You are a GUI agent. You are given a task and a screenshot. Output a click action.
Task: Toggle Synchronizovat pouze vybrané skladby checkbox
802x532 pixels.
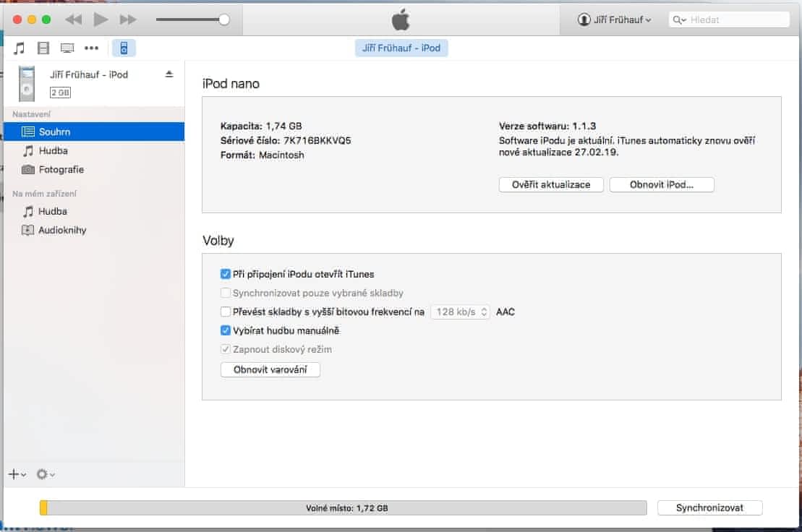[x=225, y=293]
